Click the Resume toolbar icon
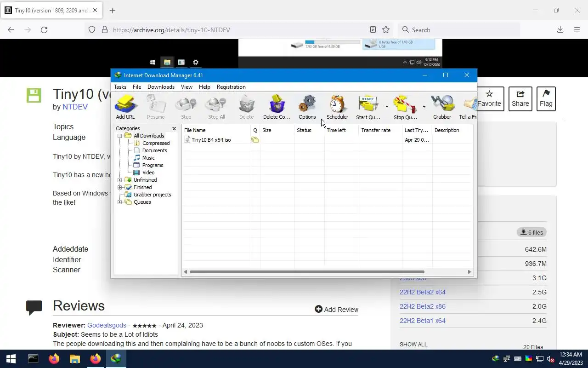The height and width of the screenshot is (368, 588). [x=156, y=107]
